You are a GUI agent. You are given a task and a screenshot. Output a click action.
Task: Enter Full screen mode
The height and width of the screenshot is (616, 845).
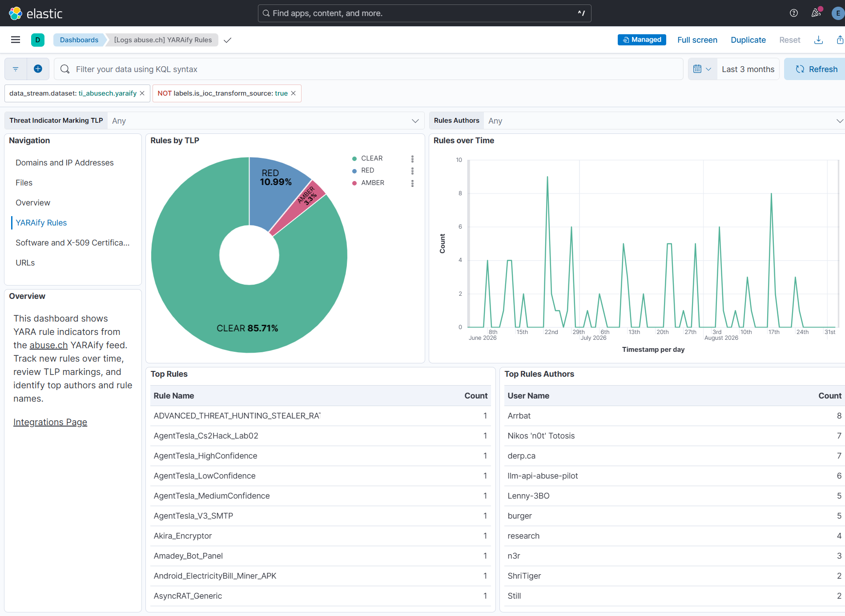tap(697, 40)
